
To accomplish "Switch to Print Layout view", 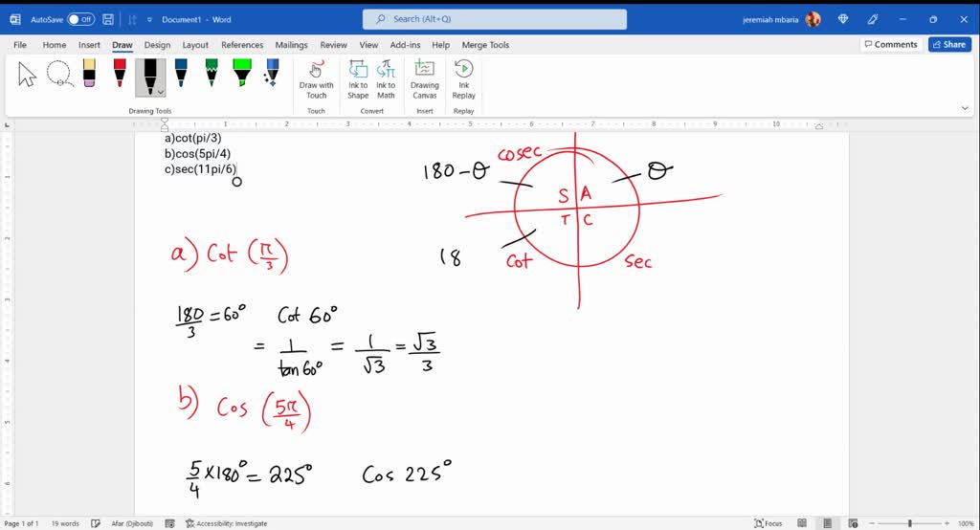I will 828,523.
